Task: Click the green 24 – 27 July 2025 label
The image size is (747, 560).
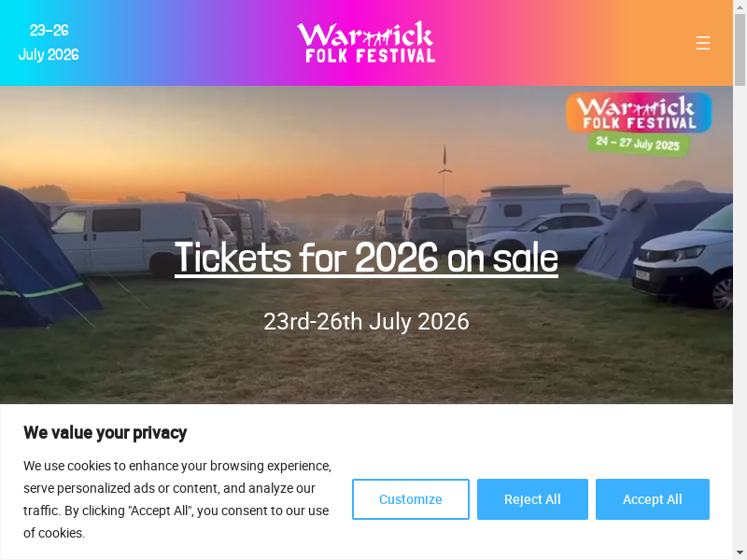Action: [x=638, y=144]
